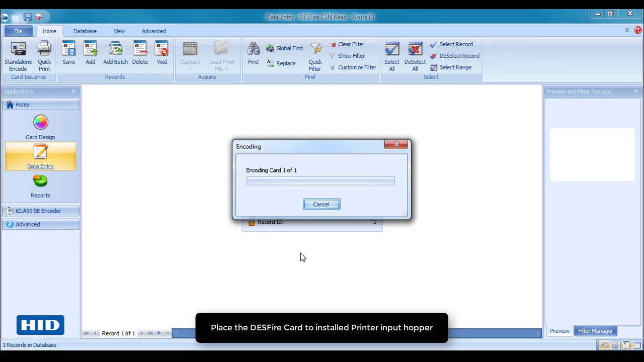Click Clear Filter

pos(347,44)
